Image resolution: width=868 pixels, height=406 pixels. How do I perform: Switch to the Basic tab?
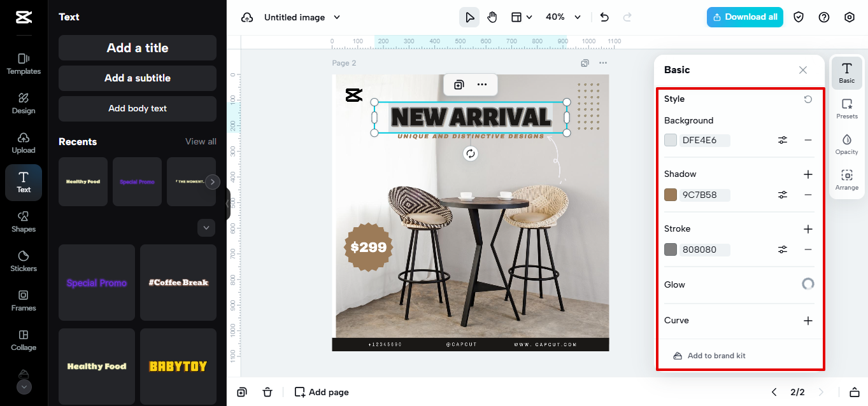pyautogui.click(x=846, y=72)
